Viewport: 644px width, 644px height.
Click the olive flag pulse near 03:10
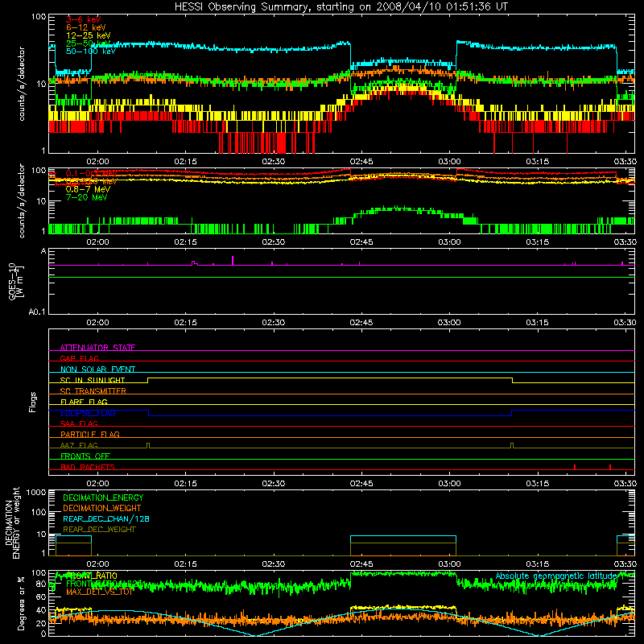(512, 445)
